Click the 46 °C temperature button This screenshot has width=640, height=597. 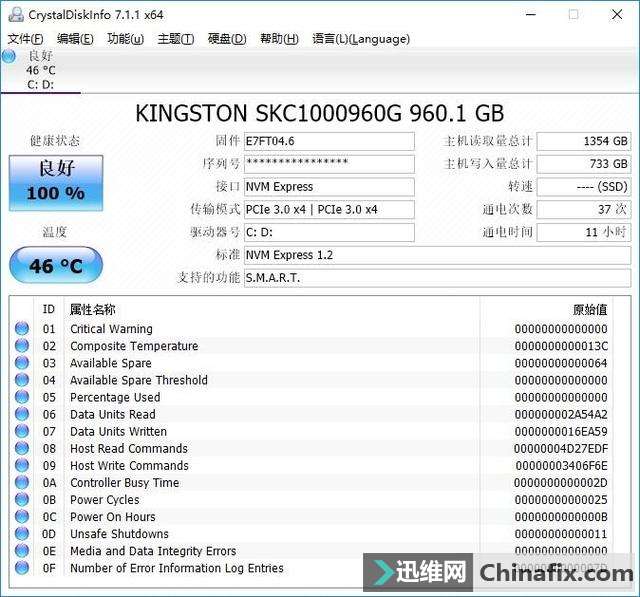click(x=56, y=265)
